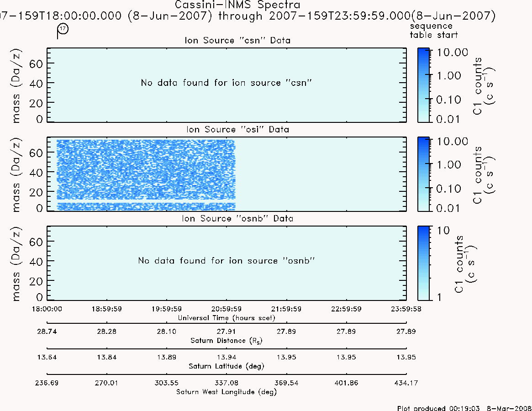This screenshot has width=532, height=411.
Task: Click Saturn latitude value 13.89
Action: [x=167, y=357]
